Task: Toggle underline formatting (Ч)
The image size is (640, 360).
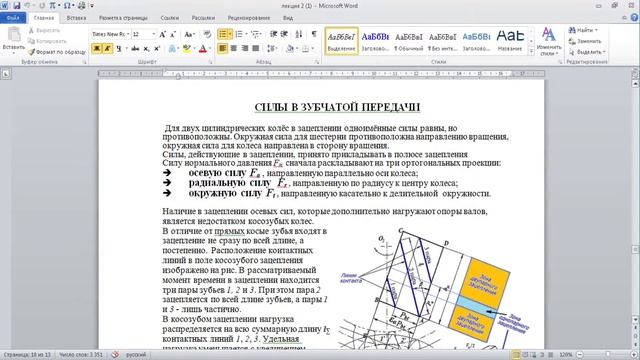Action: point(119,49)
